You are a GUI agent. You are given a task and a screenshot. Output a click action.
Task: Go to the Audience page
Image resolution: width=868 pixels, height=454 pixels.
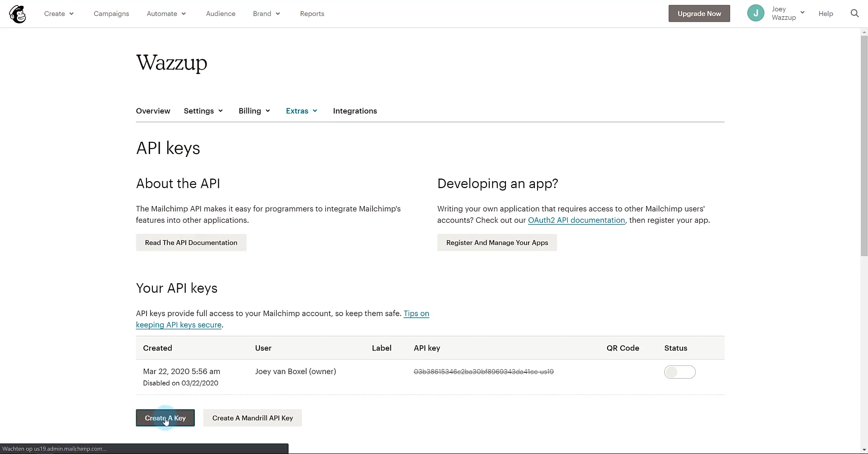tap(221, 14)
